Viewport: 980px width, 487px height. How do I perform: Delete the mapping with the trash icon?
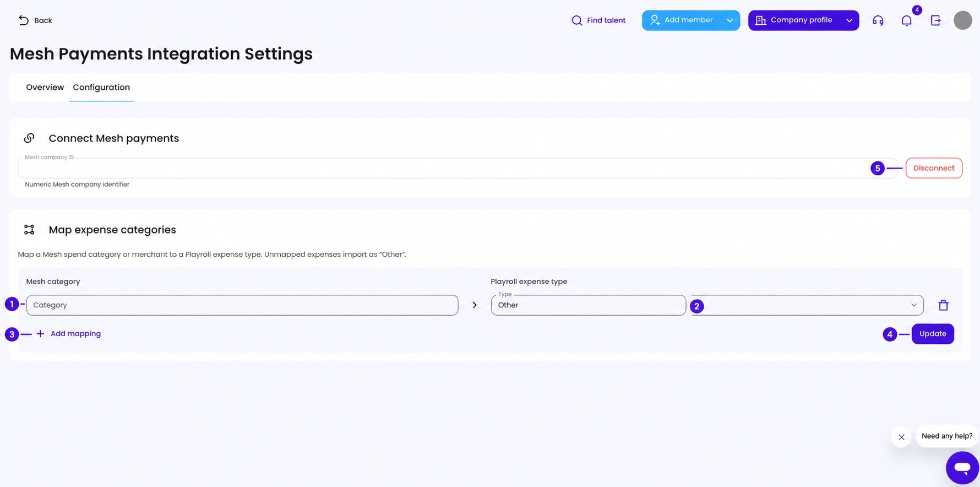(944, 305)
